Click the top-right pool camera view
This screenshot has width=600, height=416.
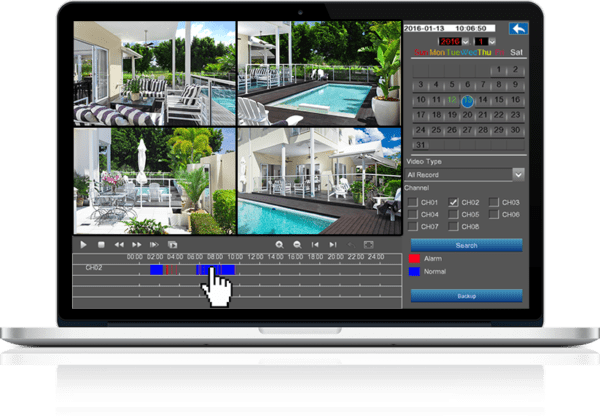[x=317, y=70]
